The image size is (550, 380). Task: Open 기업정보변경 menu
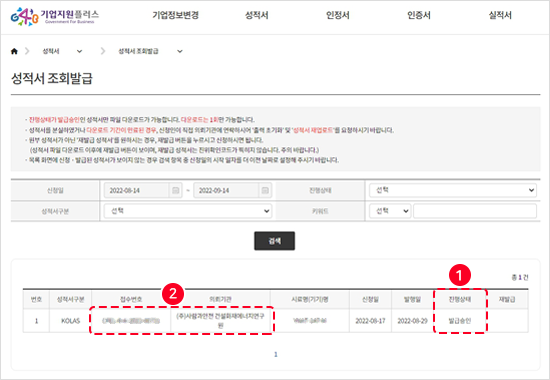coord(175,15)
